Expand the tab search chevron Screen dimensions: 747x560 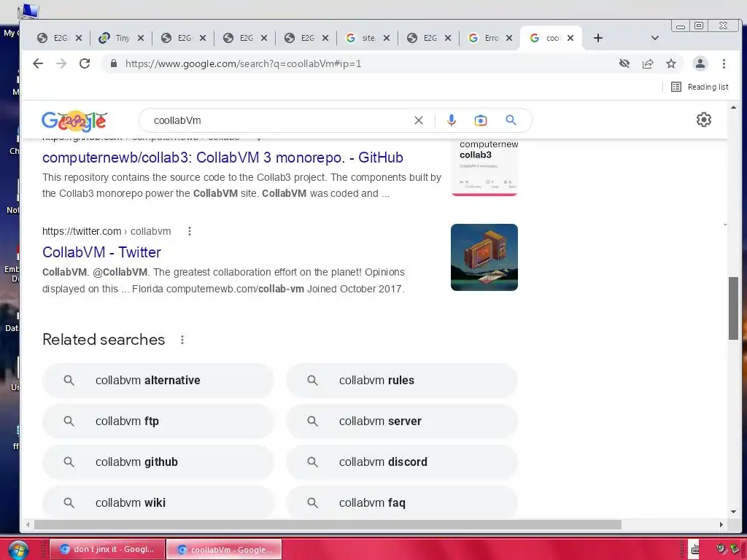pos(655,38)
